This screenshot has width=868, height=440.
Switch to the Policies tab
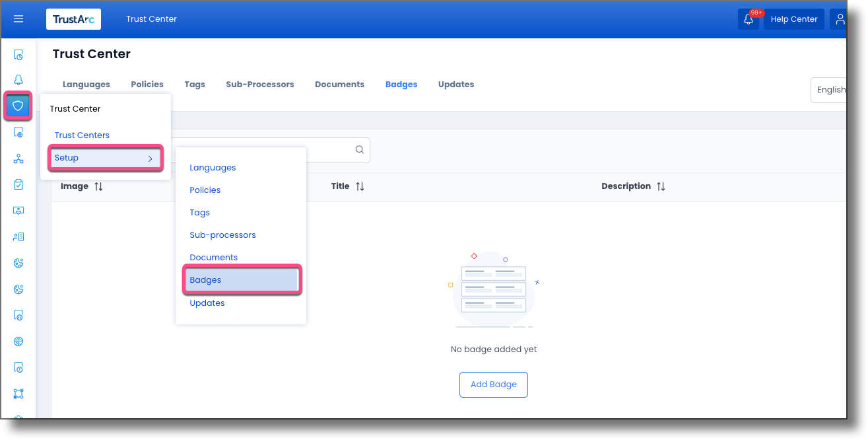[147, 84]
